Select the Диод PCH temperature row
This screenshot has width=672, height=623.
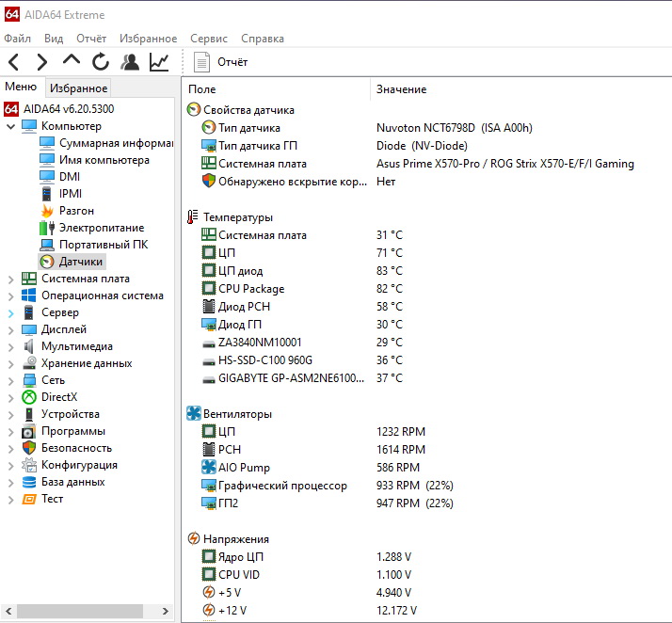pos(426,307)
